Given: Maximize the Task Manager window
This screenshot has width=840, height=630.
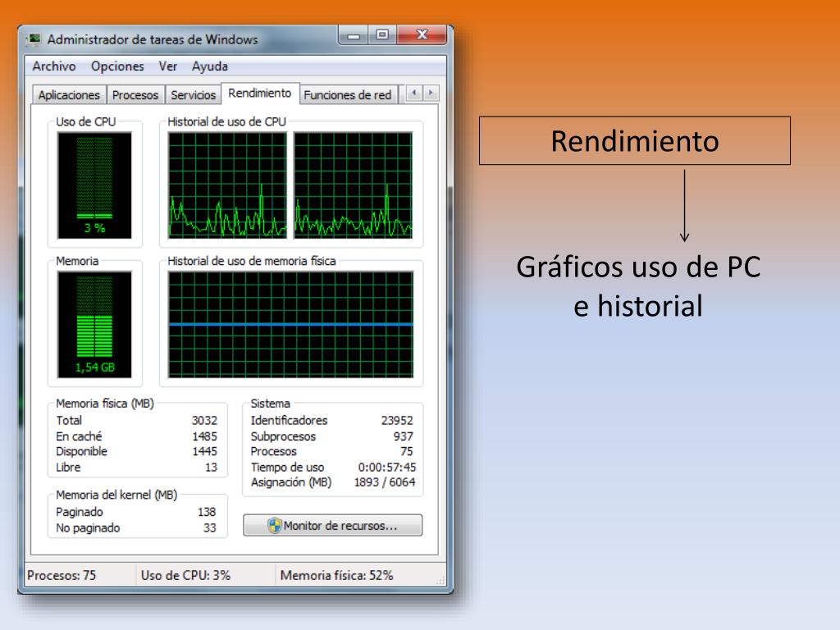Looking at the screenshot, I should pos(382,35).
